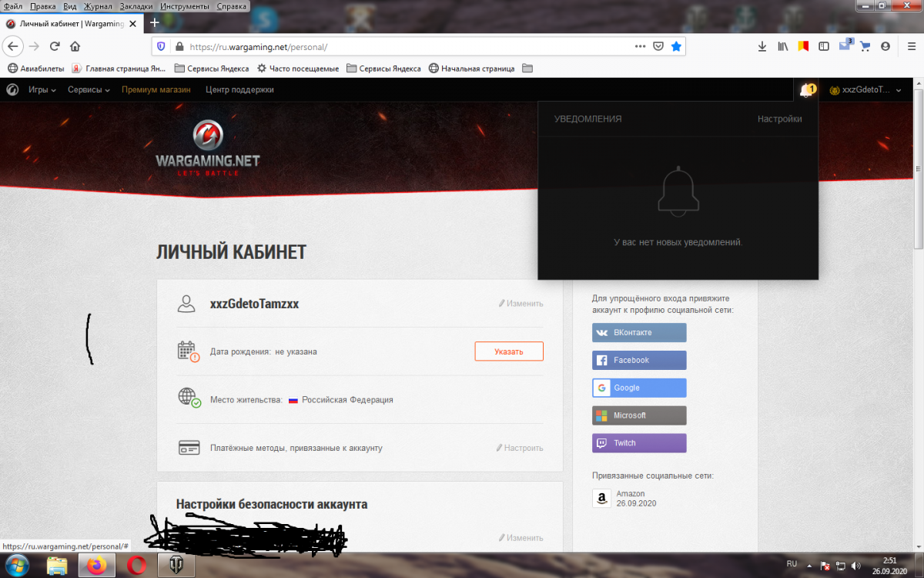Open the downloads arrow icon
The height and width of the screenshot is (578, 924).
click(762, 46)
